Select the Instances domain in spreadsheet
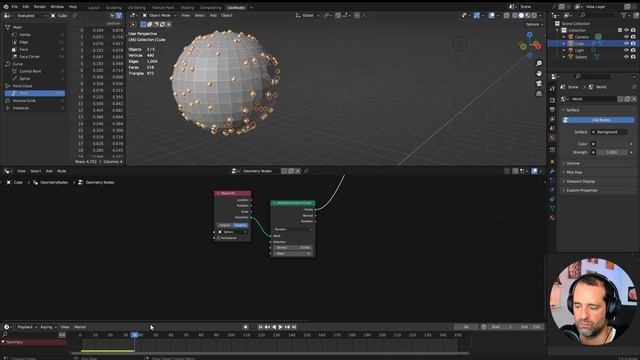This screenshot has width=640, height=360. pyautogui.click(x=20, y=108)
